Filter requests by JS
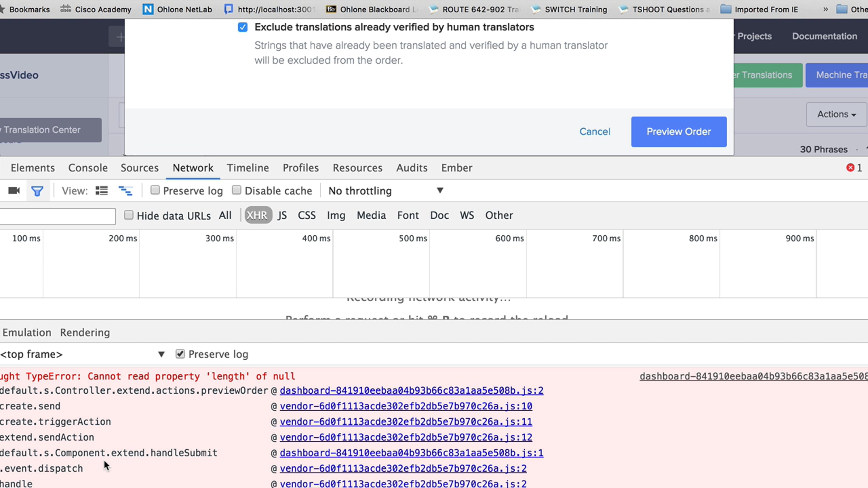This screenshot has width=868, height=488. click(x=282, y=215)
